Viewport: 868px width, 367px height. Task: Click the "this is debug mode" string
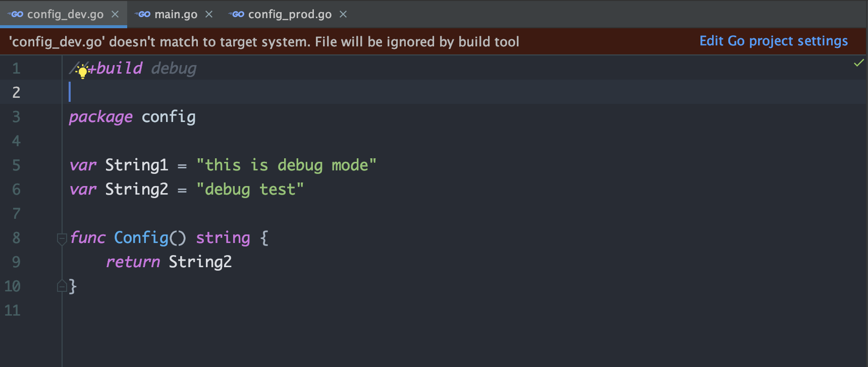tap(286, 165)
